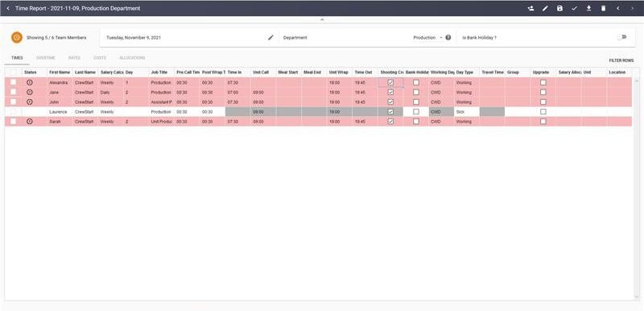This screenshot has width=644, height=311.
Task: Uncheck Shooting Crew for Alexandra
Action: (390, 82)
